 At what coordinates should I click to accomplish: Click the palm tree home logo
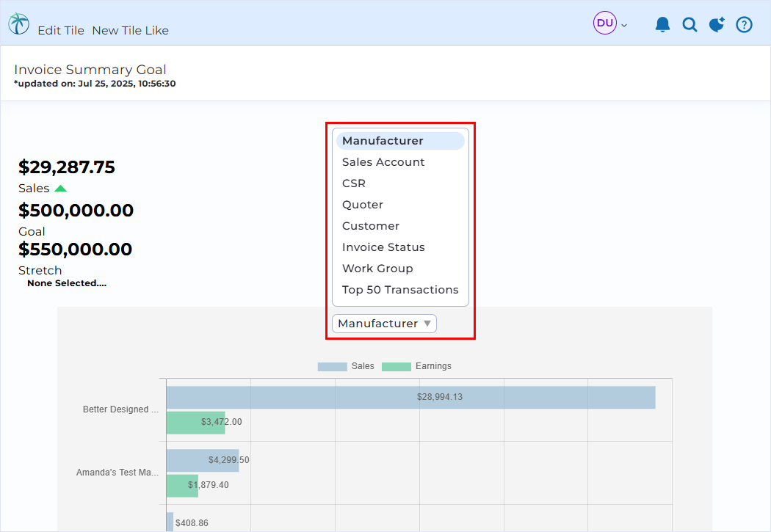[18, 23]
